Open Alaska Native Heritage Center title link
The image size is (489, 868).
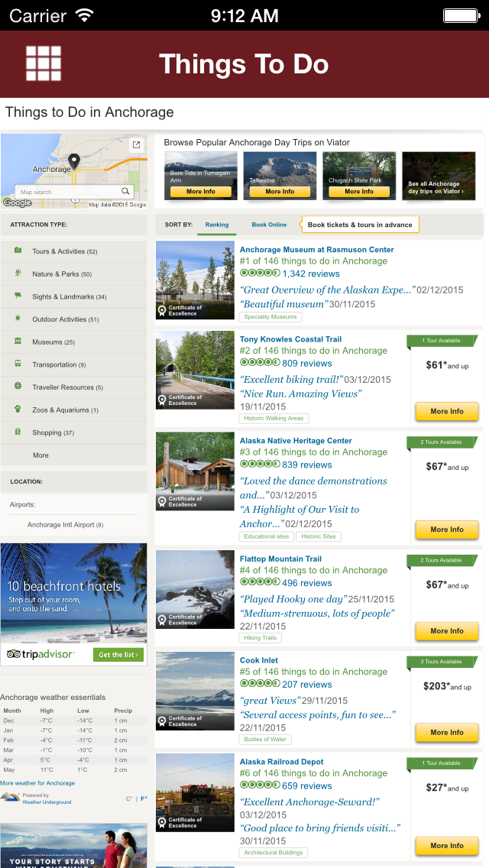[296, 441]
